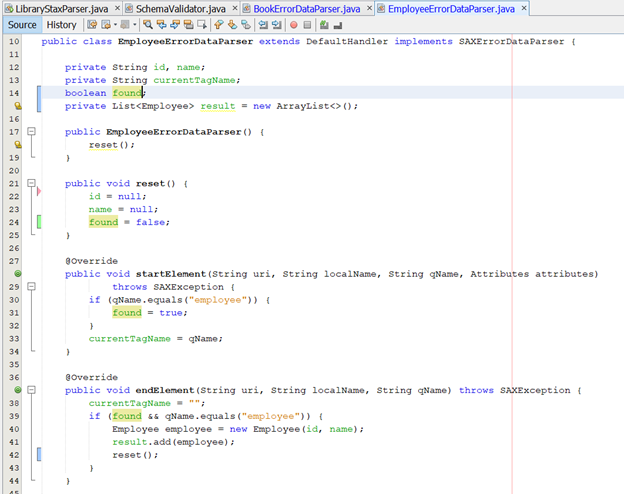The image size is (624, 494).
Task: Click override glyph beside startElement
Action: pos(18,273)
